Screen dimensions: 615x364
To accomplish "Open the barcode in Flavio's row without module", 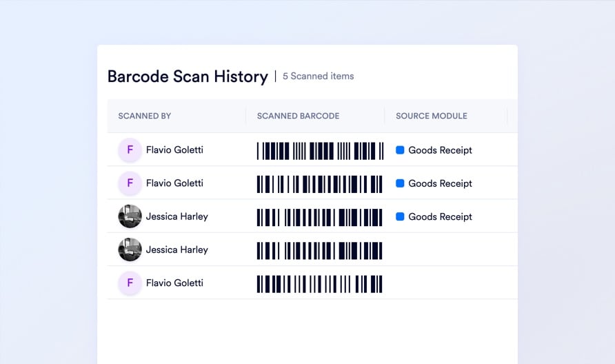I will 320,284.
